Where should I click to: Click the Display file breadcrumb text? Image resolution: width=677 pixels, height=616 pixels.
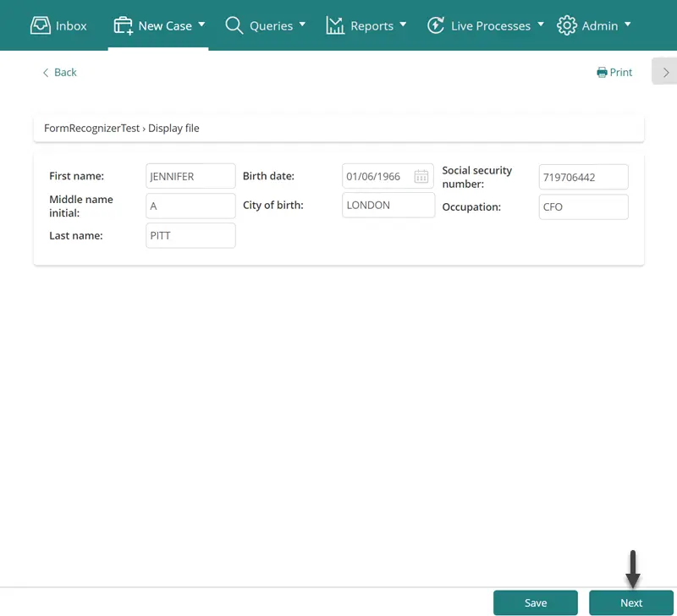(173, 129)
